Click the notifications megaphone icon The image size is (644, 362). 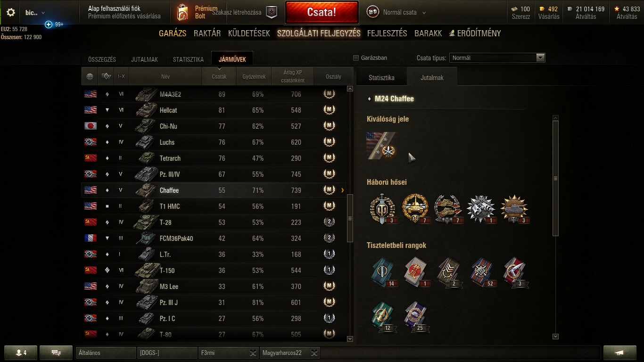tap(620, 353)
